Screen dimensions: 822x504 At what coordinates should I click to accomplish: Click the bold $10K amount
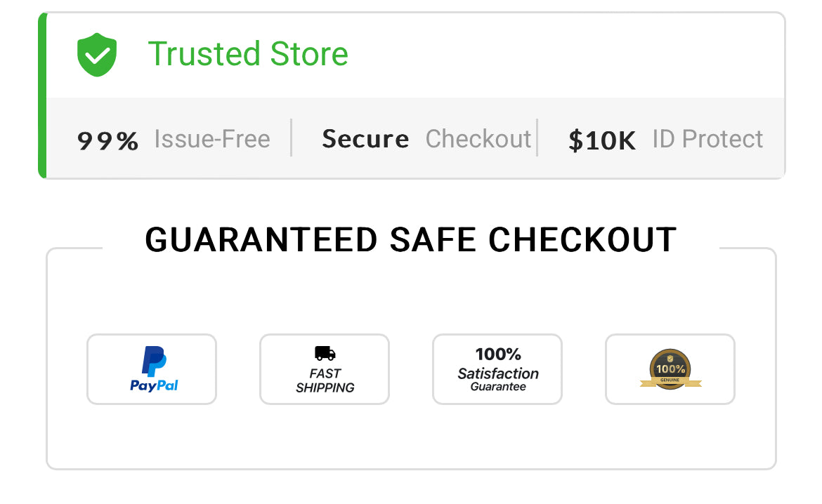click(x=602, y=140)
